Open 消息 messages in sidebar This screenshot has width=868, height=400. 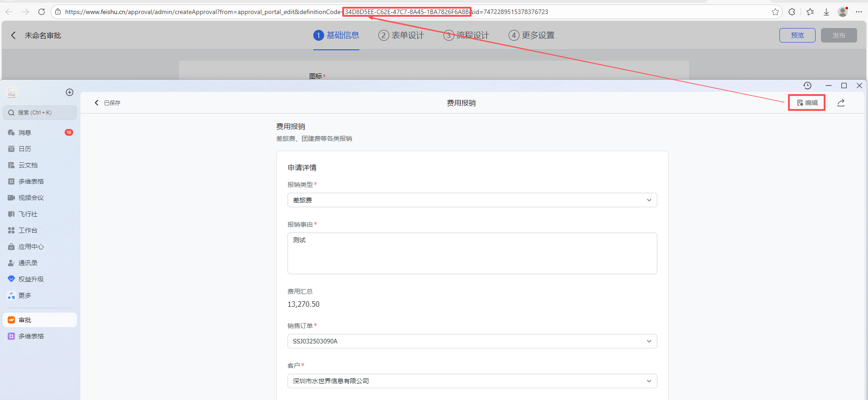click(25, 133)
